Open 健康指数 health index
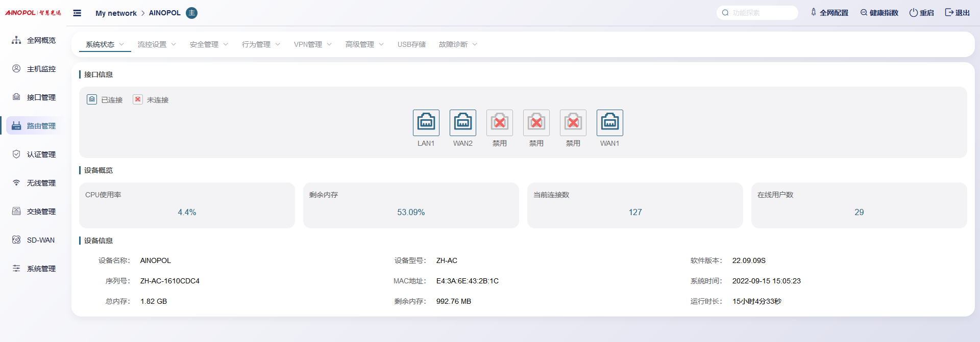Viewport: 980px width, 342px height. (x=879, y=13)
